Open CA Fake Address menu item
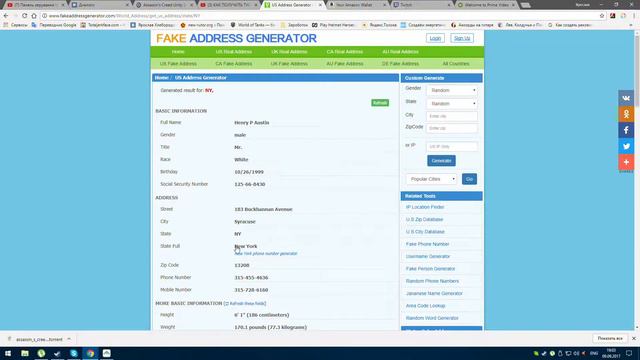 point(234,64)
